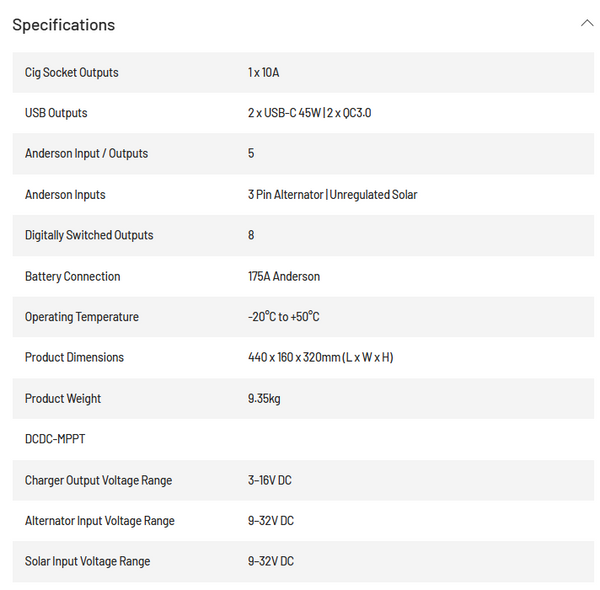Viewport: 600px width, 590px height.
Task: Click the 1 x 10A value
Action: tap(263, 72)
